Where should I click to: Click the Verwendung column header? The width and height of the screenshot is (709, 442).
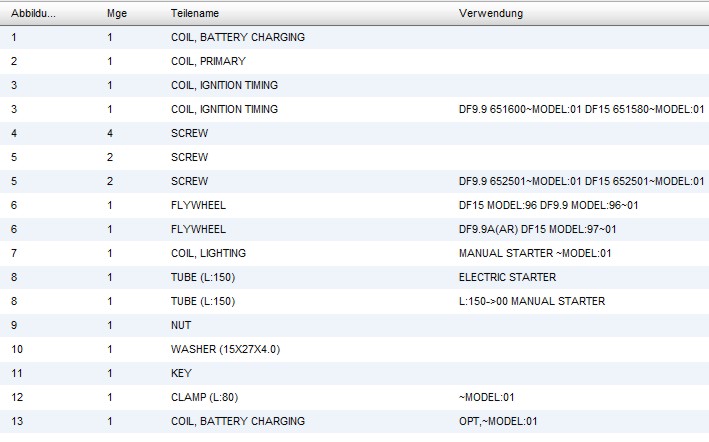point(490,14)
